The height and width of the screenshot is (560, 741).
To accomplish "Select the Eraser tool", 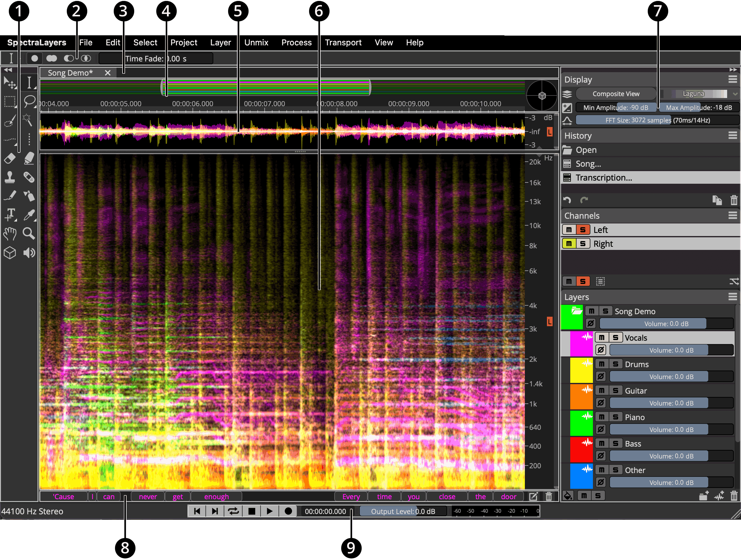I will click(x=9, y=158).
